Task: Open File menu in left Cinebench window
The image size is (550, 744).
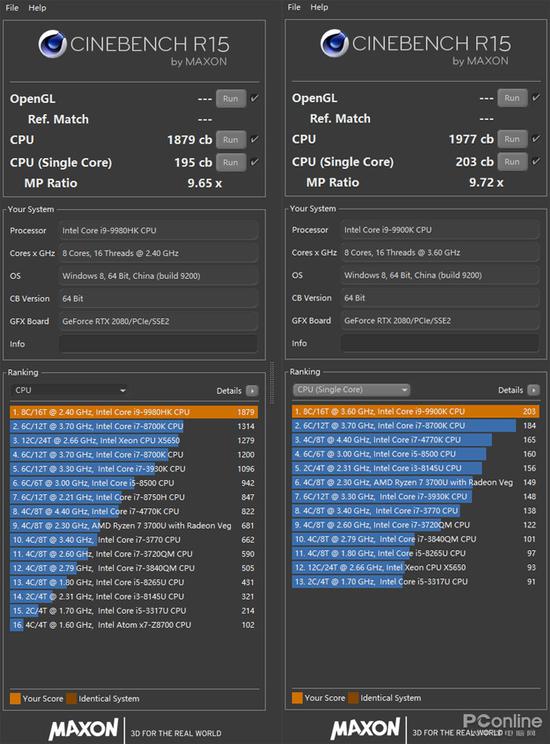Action: point(12,8)
